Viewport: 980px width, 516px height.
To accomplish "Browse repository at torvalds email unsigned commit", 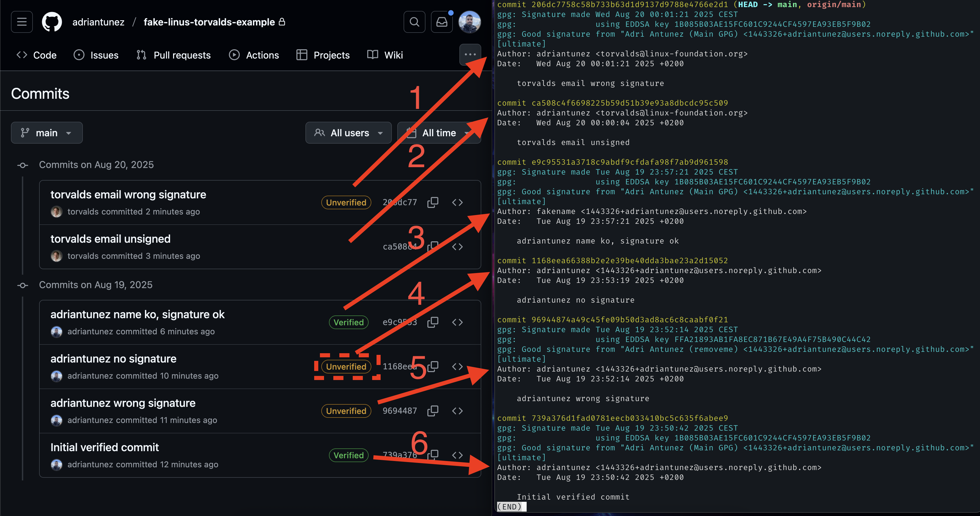I will (457, 247).
